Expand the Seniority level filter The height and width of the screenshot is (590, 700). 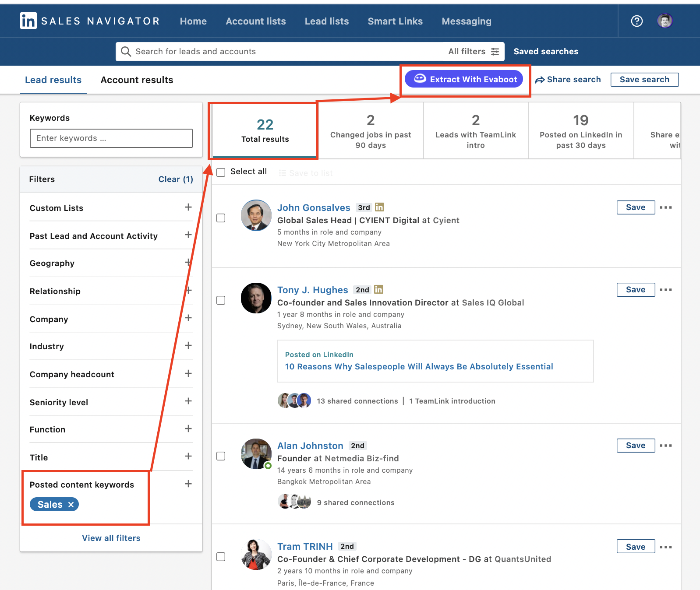pyautogui.click(x=188, y=401)
